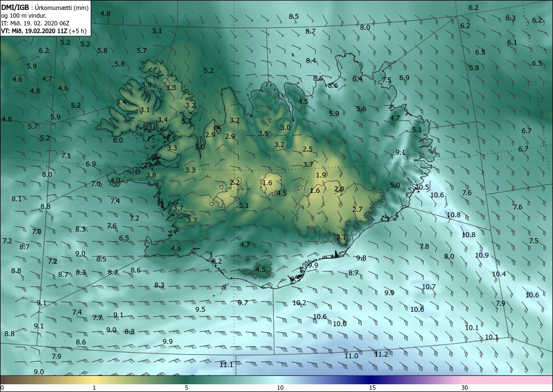Click the map value "3.8"
This screenshot has width=553, height=392.
[151, 175]
